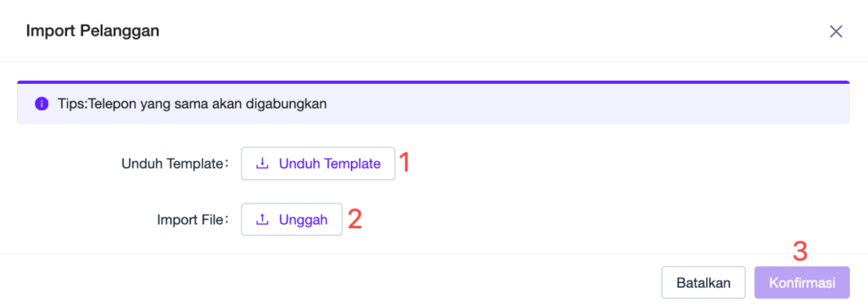Click the upload arrow icon beside Unggah

pos(263,220)
